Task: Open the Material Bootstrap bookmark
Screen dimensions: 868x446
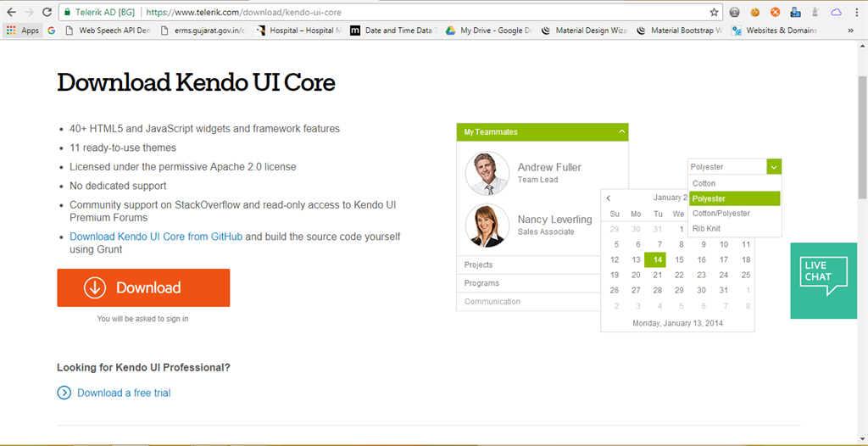Action: [680, 31]
